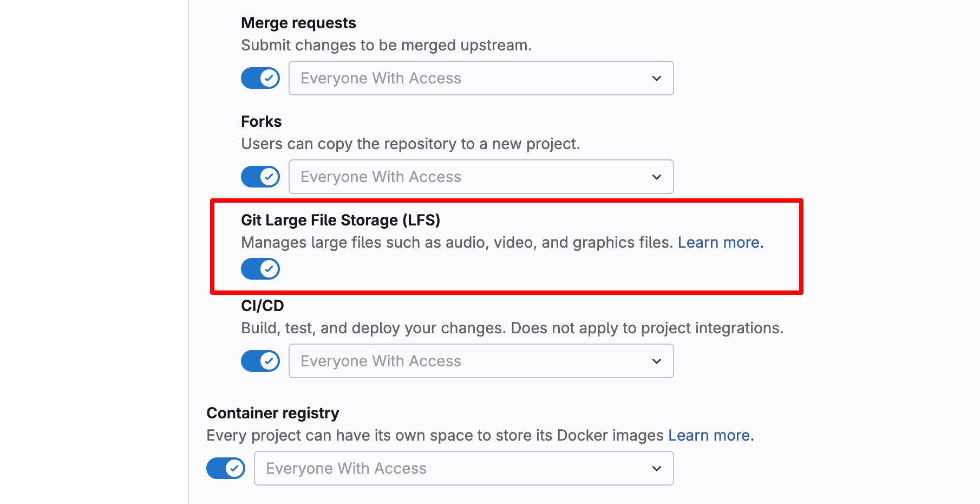Click the Git Large File Storage heading
980x504 pixels.
pyautogui.click(x=341, y=220)
